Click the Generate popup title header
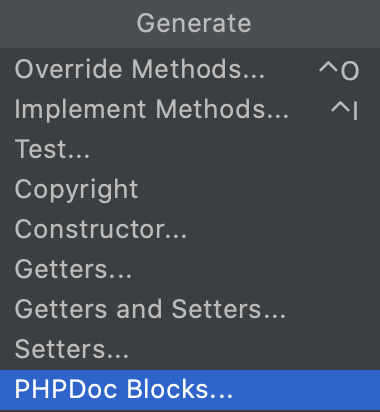This screenshot has height=412, width=380. tap(194, 23)
